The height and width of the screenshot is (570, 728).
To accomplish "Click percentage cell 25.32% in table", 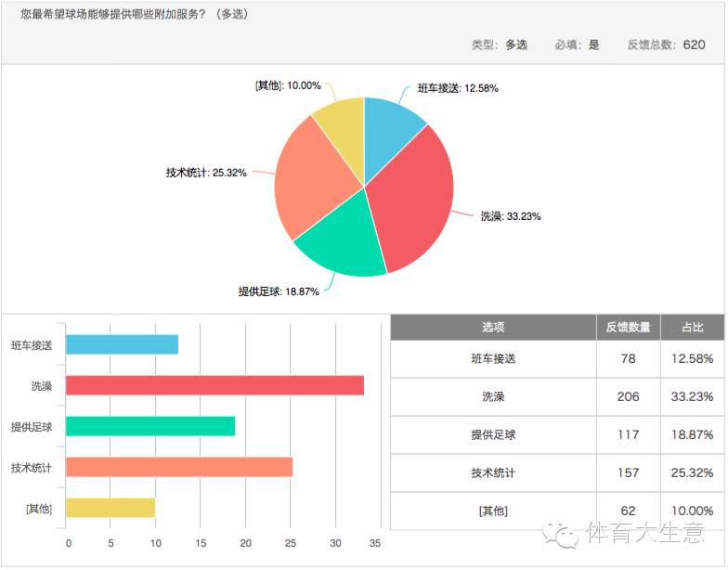I will tap(693, 473).
